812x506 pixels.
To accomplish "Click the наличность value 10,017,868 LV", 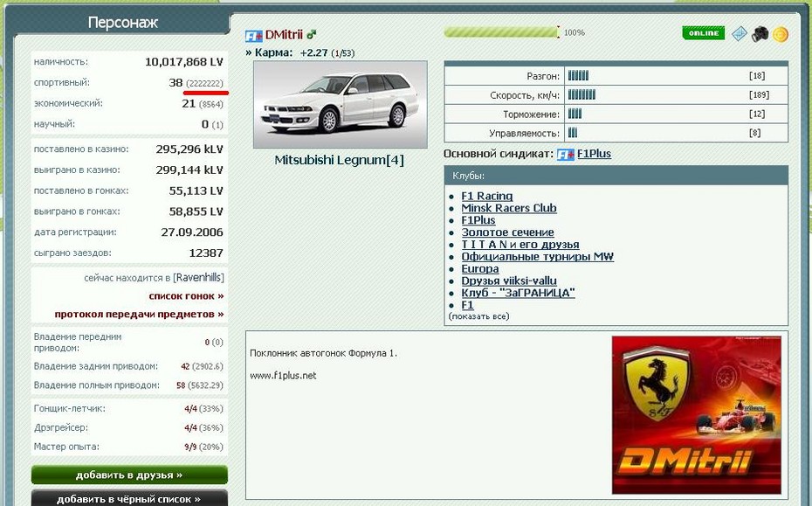I will (184, 62).
